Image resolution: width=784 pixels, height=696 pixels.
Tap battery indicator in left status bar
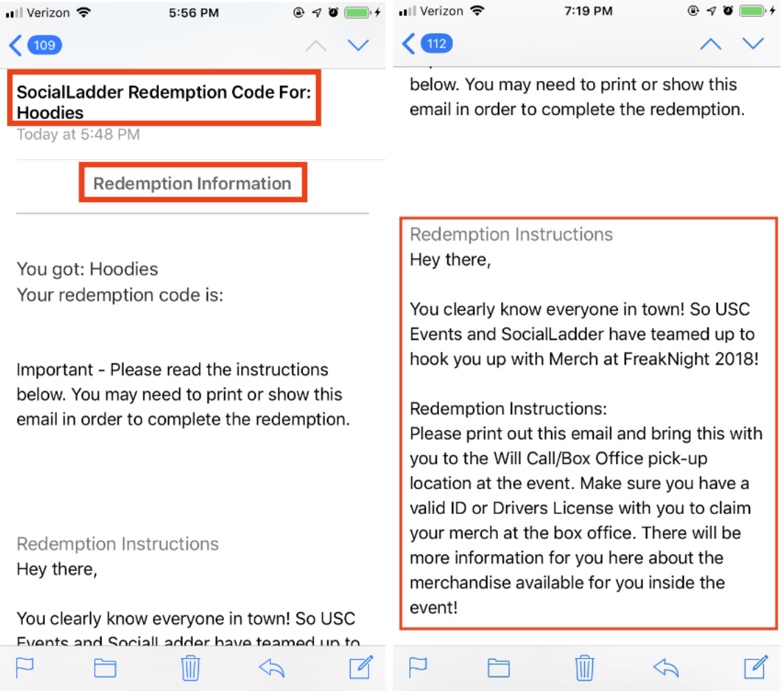coord(357,12)
